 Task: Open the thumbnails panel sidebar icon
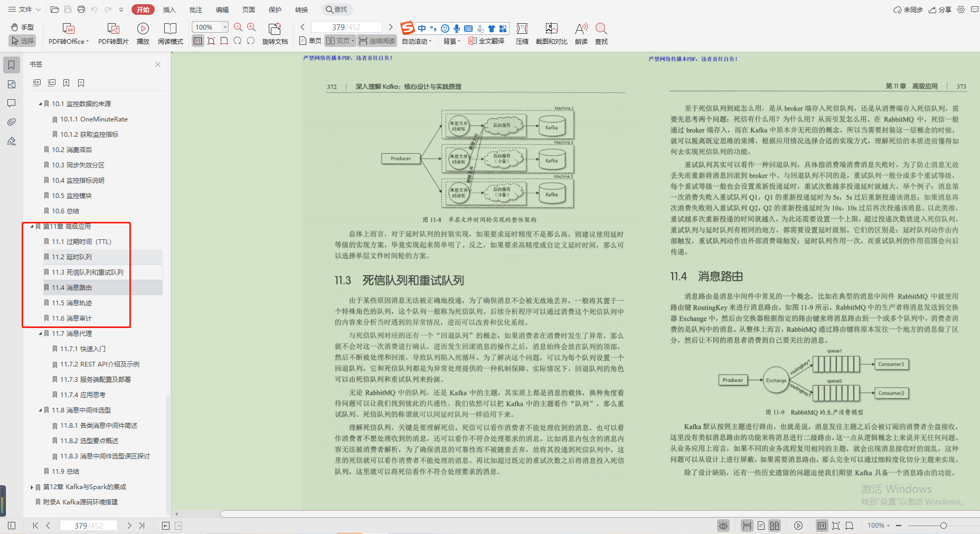(12, 84)
